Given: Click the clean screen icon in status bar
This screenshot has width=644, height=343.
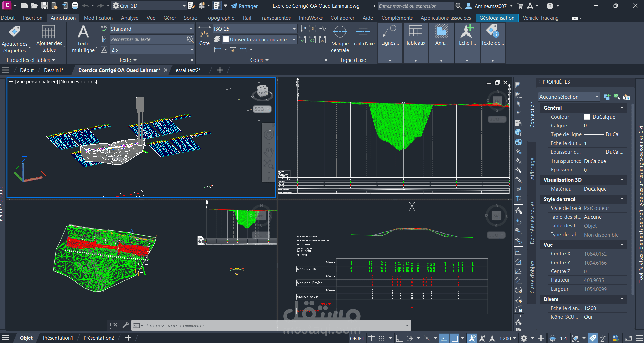Looking at the screenshot, I should 628,338.
